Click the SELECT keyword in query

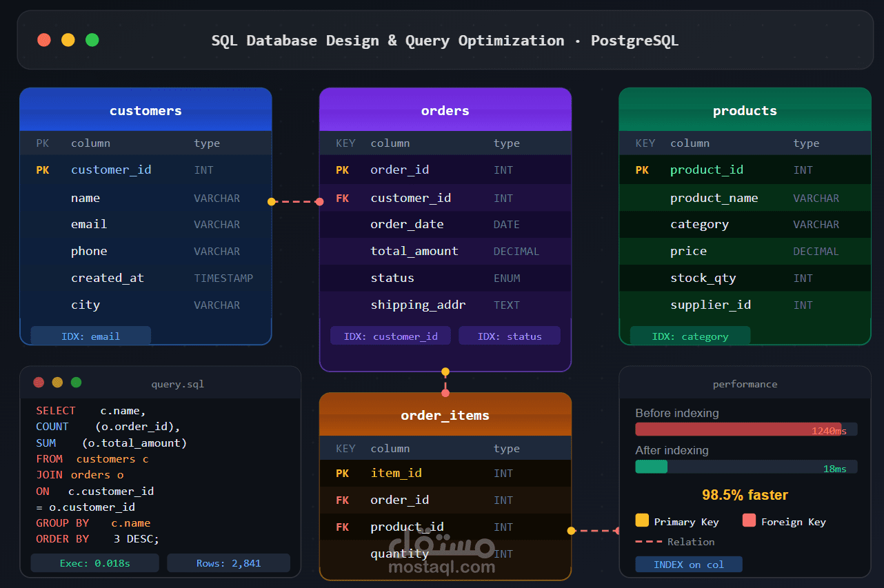point(56,411)
